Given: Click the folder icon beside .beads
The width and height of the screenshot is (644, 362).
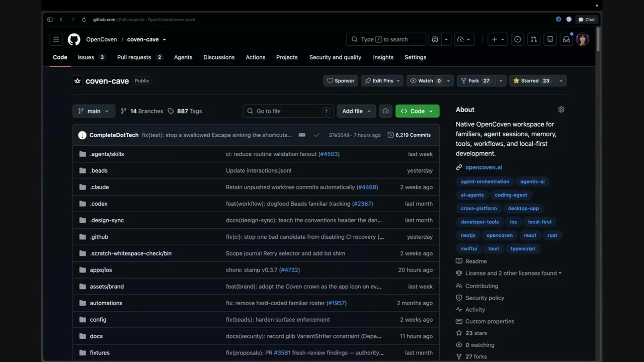Looking at the screenshot, I should click(x=83, y=170).
